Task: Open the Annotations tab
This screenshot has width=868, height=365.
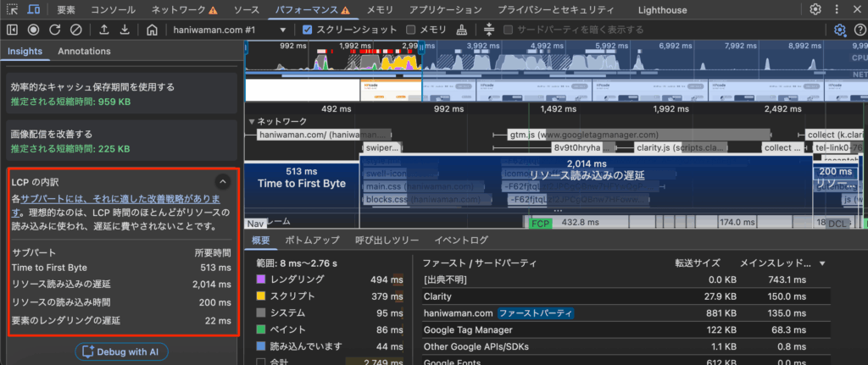Action: (85, 51)
